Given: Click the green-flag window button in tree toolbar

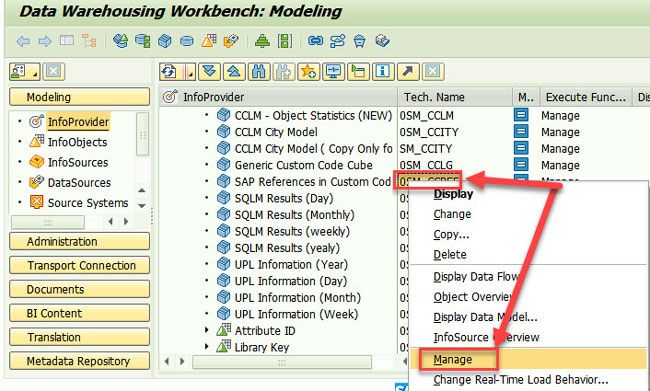Looking at the screenshot, I should click(x=358, y=72).
